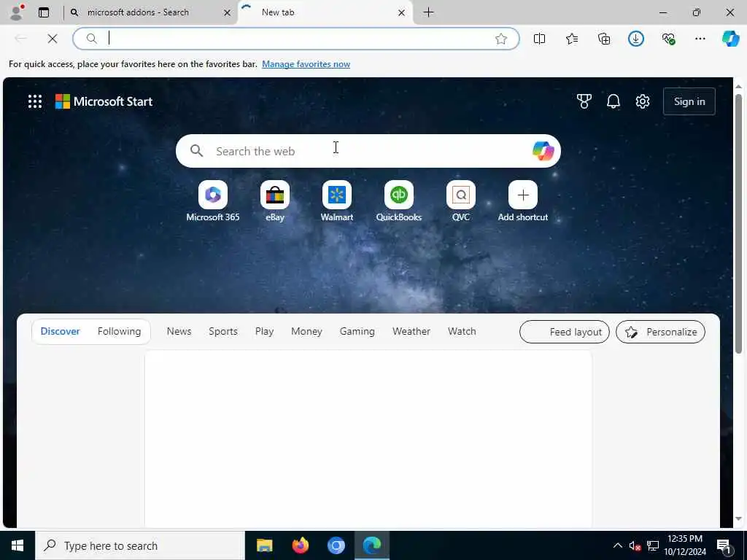This screenshot has height=560, width=747.
Task: Go back with the arrow button
Action: tap(20, 39)
